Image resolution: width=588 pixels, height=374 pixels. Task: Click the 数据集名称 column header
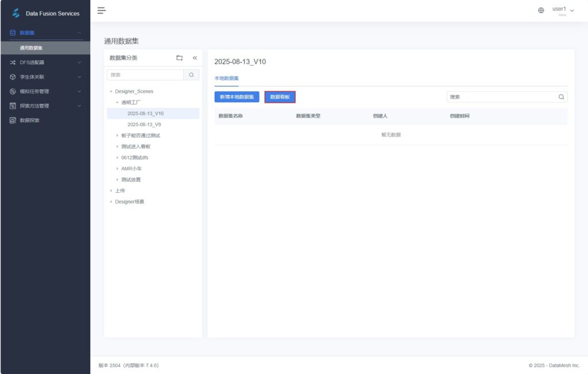231,116
